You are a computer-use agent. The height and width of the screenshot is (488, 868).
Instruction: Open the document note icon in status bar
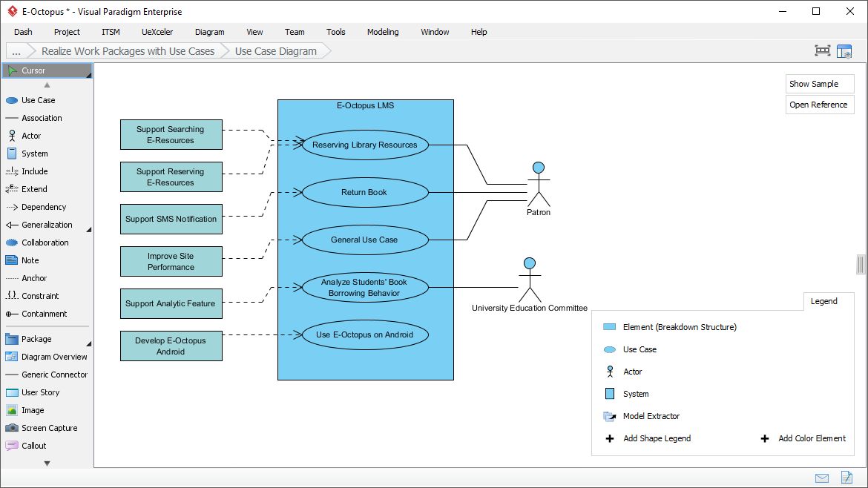click(x=846, y=477)
